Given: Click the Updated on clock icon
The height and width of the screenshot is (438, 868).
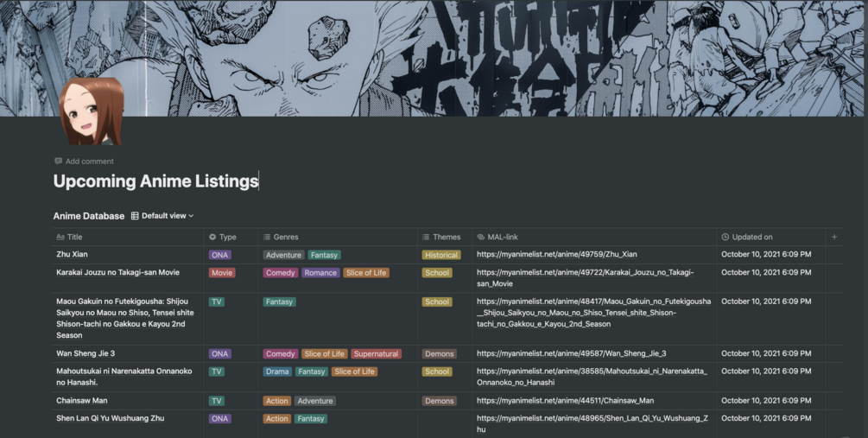Looking at the screenshot, I should pyautogui.click(x=725, y=237).
